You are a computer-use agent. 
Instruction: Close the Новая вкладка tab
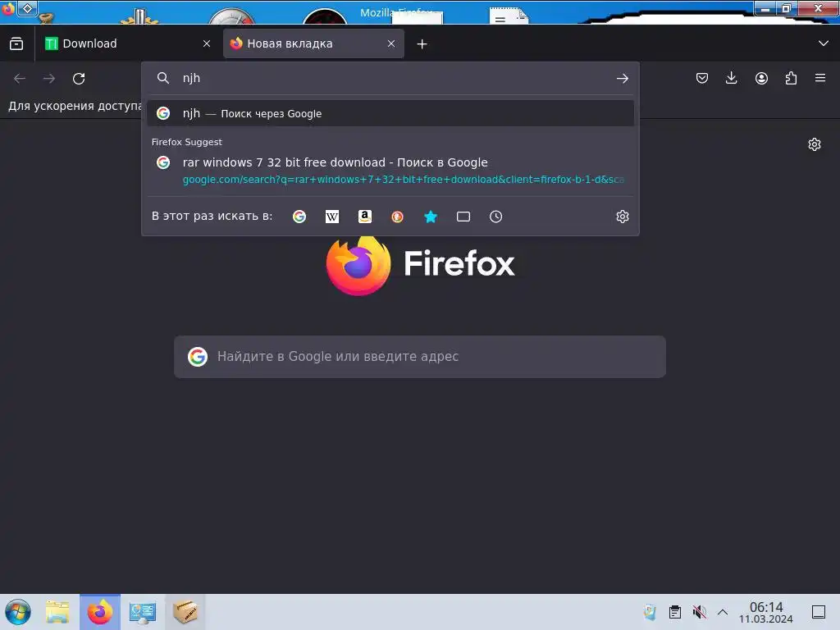[x=391, y=44]
